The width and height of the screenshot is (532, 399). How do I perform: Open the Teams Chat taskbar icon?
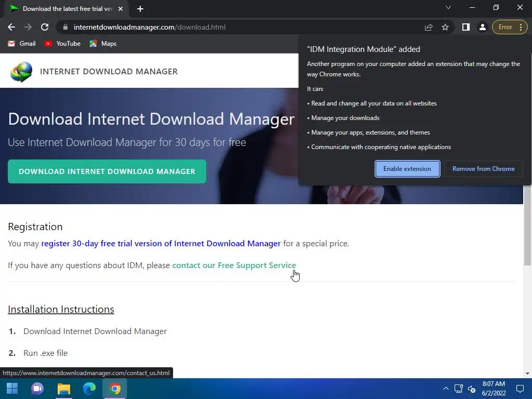tap(37, 389)
